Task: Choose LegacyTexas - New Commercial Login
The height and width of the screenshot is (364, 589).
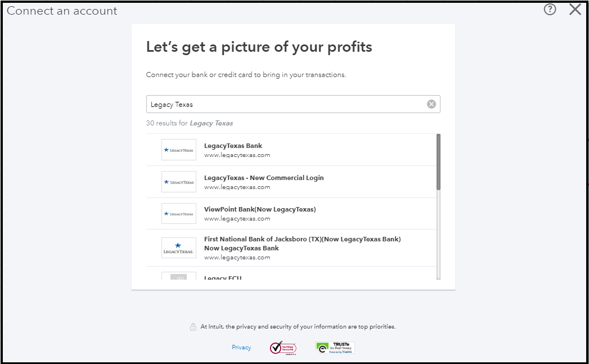Action: [x=264, y=178]
